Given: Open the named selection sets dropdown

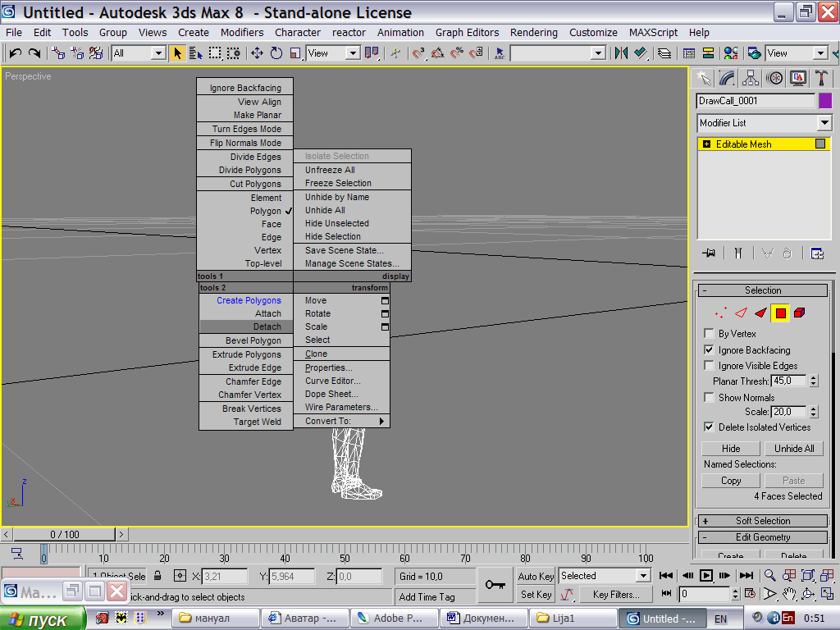Looking at the screenshot, I should pyautogui.click(x=558, y=53).
